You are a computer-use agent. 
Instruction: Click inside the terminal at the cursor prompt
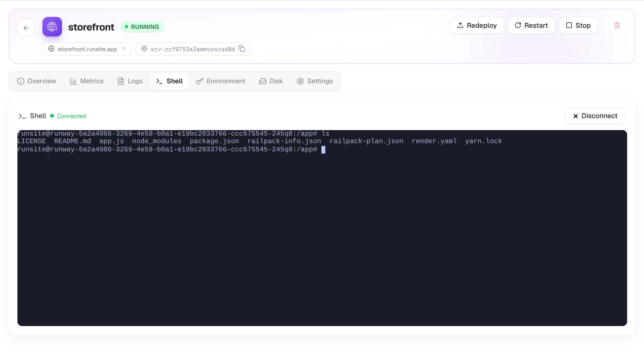pyautogui.click(x=323, y=149)
